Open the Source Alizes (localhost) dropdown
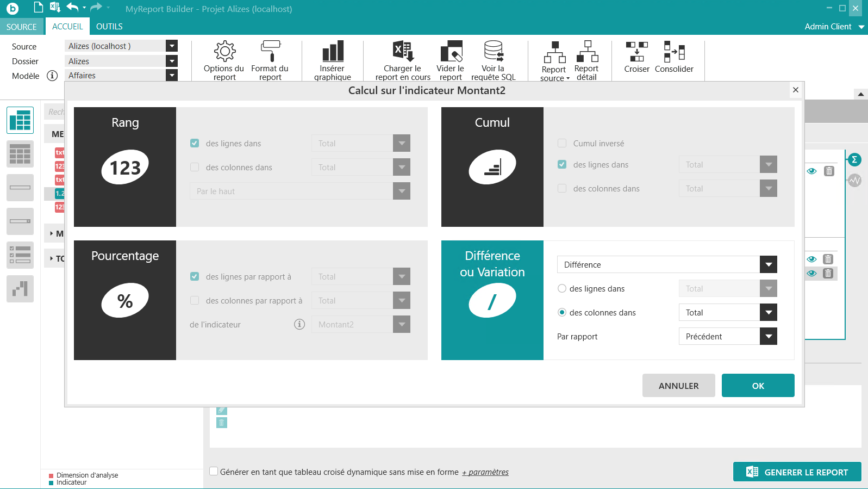The height and width of the screenshot is (489, 868). coord(172,46)
